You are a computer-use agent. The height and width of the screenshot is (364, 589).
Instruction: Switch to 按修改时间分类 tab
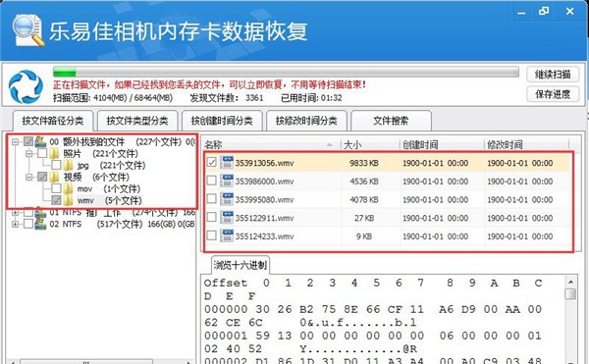[306, 121]
